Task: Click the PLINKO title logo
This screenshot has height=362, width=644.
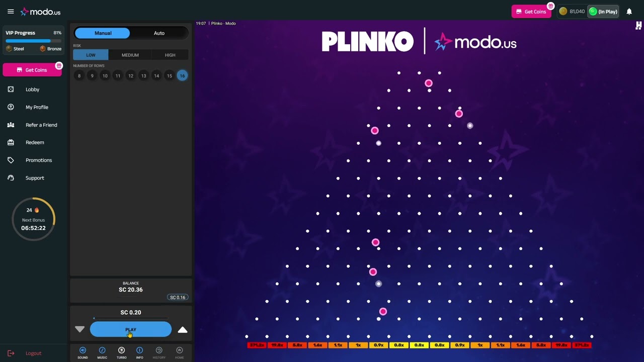Action: (x=368, y=42)
